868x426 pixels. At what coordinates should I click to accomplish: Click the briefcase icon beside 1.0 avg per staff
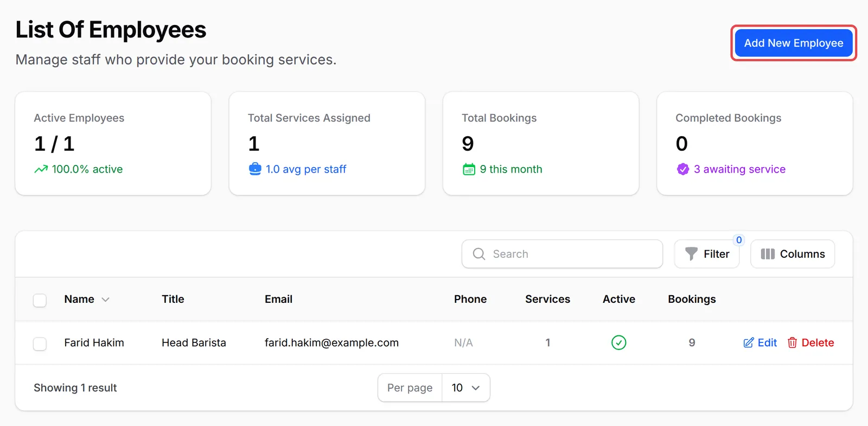255,169
